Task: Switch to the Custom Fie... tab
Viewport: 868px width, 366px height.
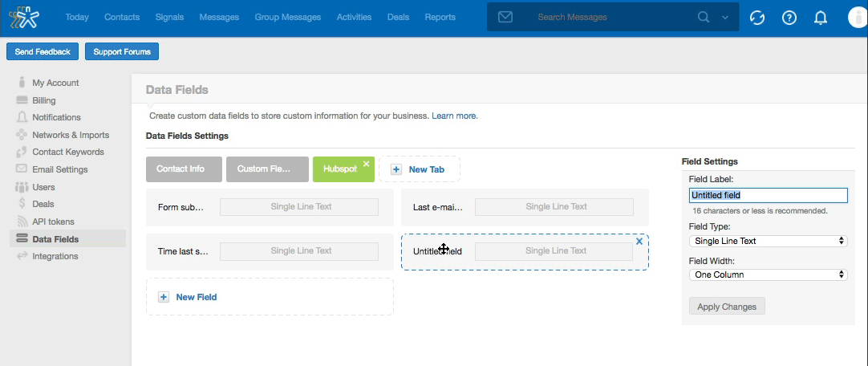Action: point(267,169)
